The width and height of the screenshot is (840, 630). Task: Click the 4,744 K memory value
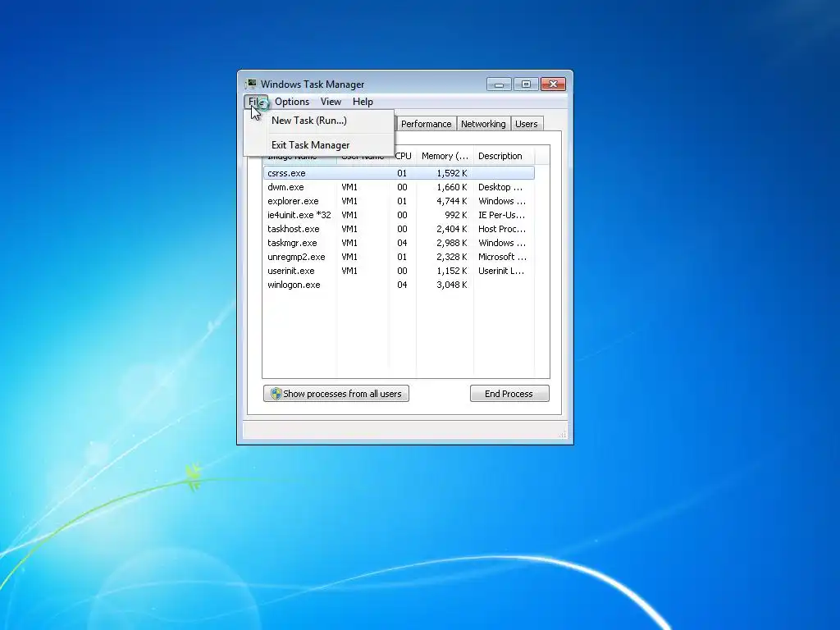(x=452, y=201)
